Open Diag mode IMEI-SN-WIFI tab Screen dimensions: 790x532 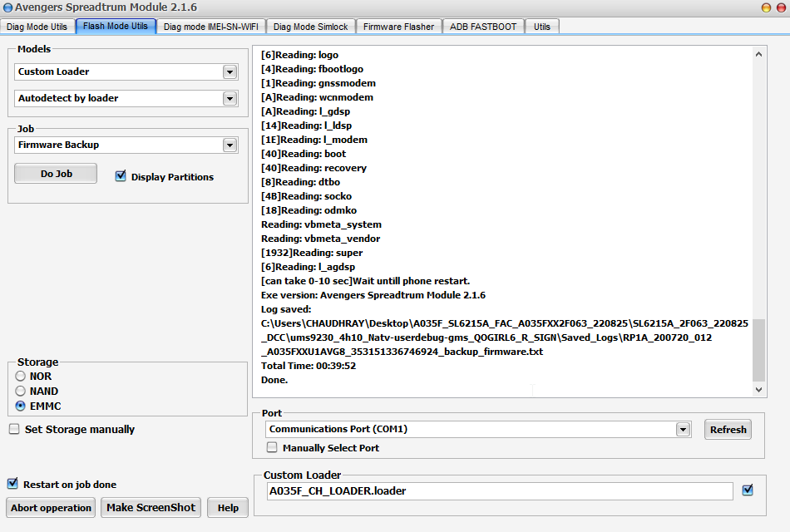(211, 27)
